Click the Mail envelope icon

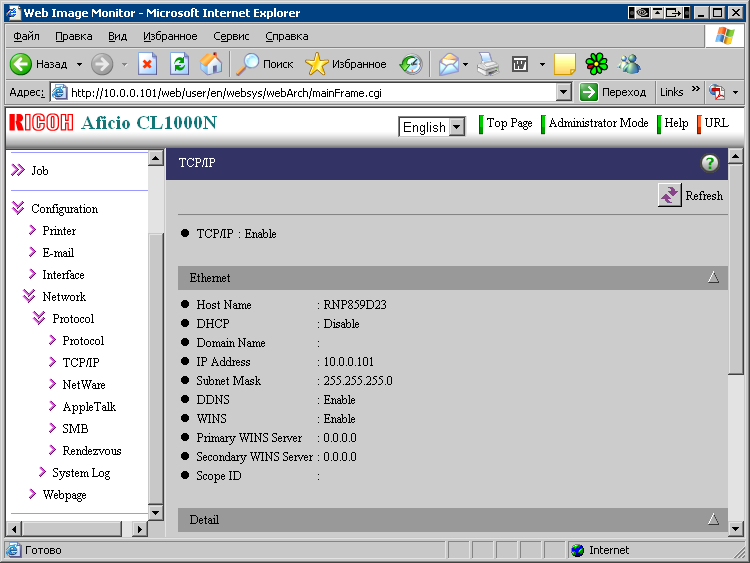(x=449, y=64)
